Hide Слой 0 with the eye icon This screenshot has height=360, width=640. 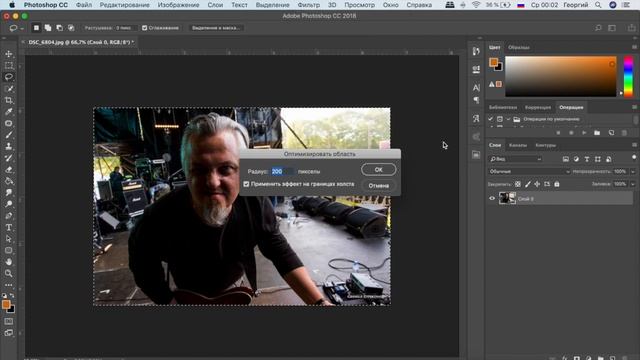pos(492,199)
